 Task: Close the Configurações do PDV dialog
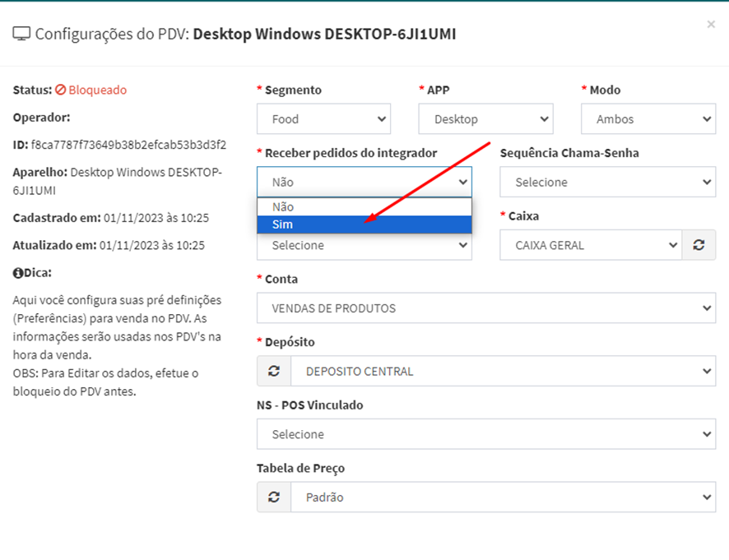pos(711,25)
